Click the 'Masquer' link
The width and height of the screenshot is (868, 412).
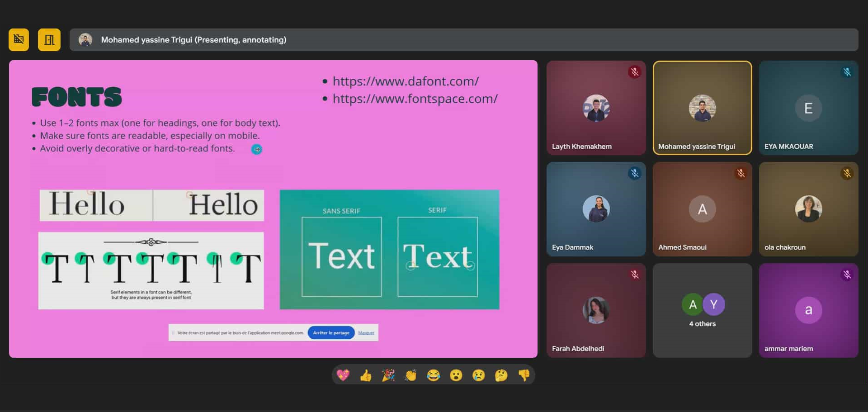[x=366, y=333]
